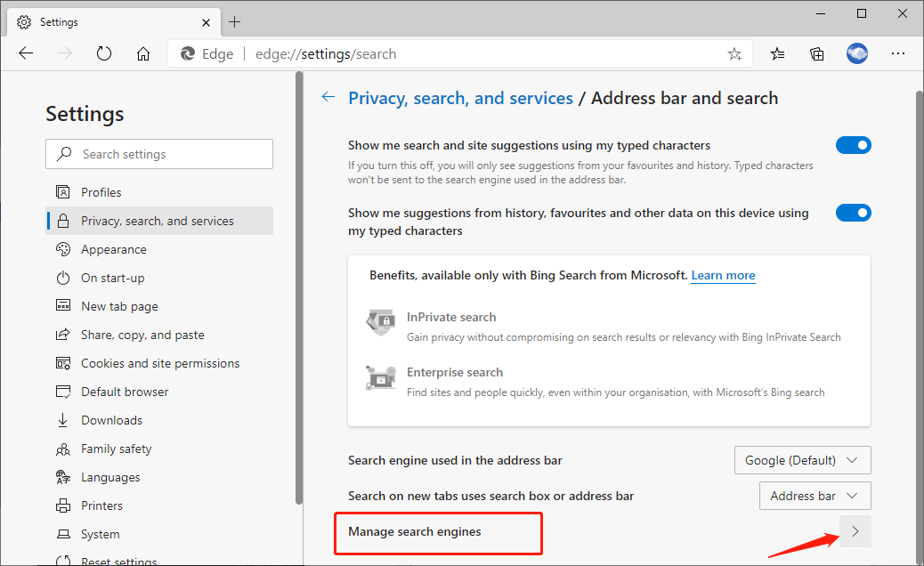This screenshot has width=924, height=566.
Task: Open Profiles settings section
Action: (159, 192)
